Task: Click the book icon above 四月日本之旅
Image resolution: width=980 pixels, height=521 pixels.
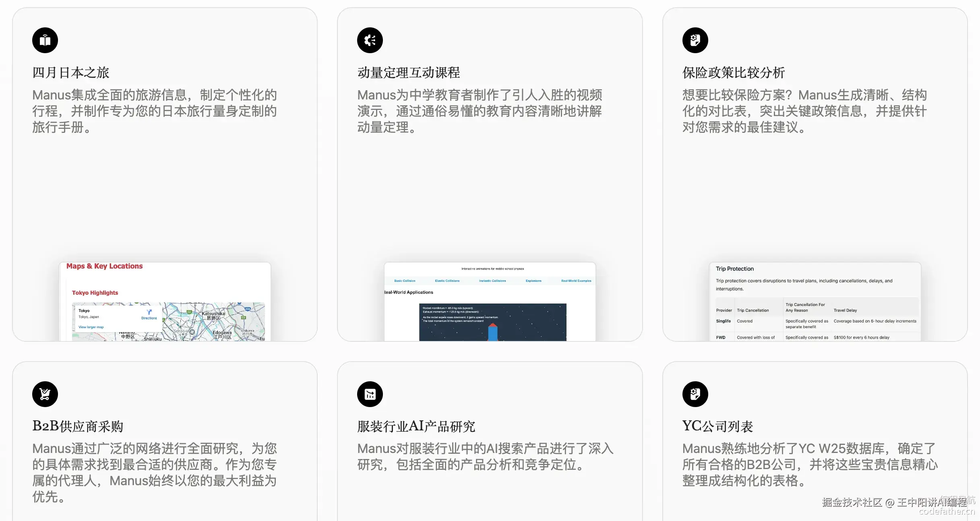Action: [45, 40]
